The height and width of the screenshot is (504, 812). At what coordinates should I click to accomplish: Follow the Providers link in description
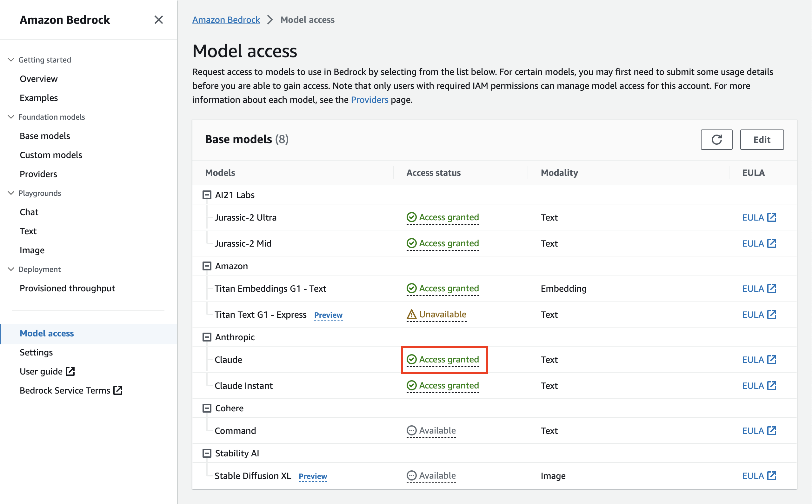click(x=369, y=100)
